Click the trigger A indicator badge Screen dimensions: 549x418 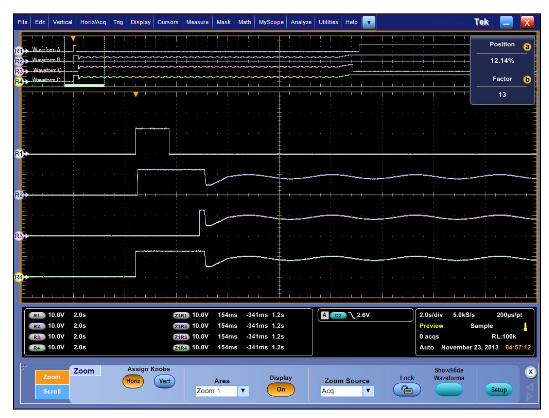(x=325, y=315)
